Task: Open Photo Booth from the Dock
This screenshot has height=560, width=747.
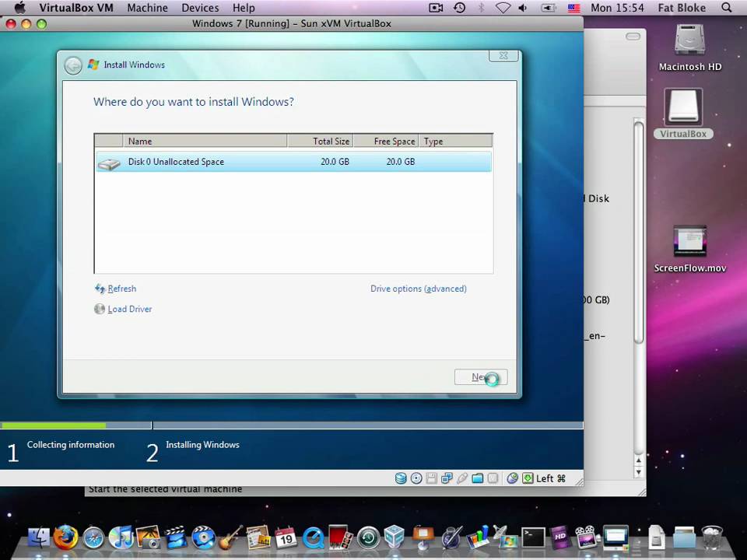Action: [340, 537]
